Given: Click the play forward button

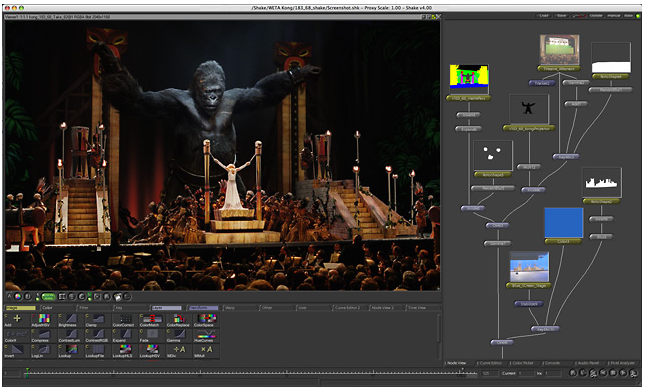Looking at the screenshot, I should (x=624, y=373).
